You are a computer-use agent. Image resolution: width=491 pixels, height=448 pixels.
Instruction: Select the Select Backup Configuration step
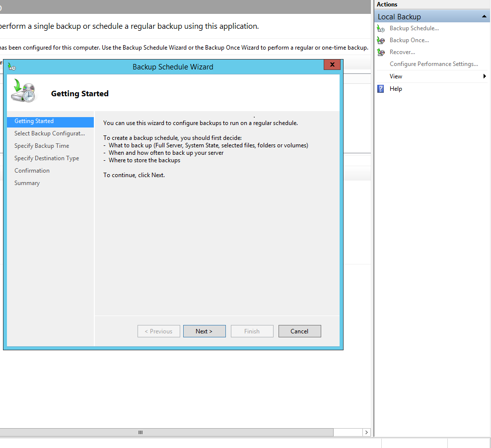(50, 133)
